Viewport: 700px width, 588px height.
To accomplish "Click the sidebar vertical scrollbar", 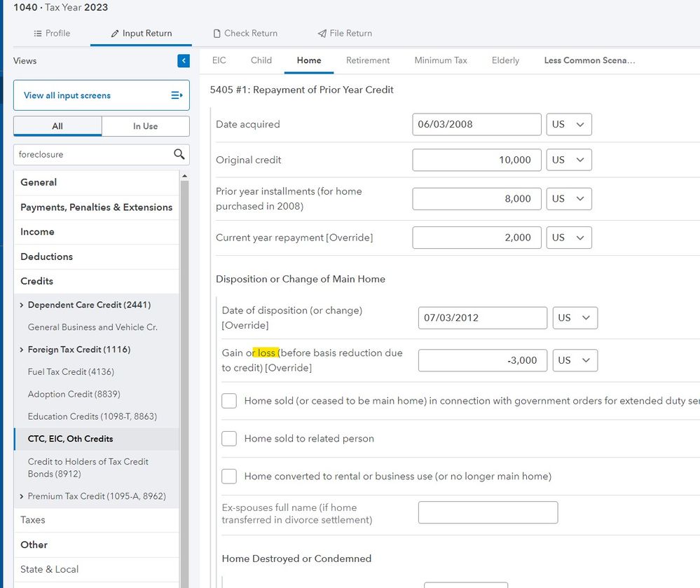I will pos(185,350).
